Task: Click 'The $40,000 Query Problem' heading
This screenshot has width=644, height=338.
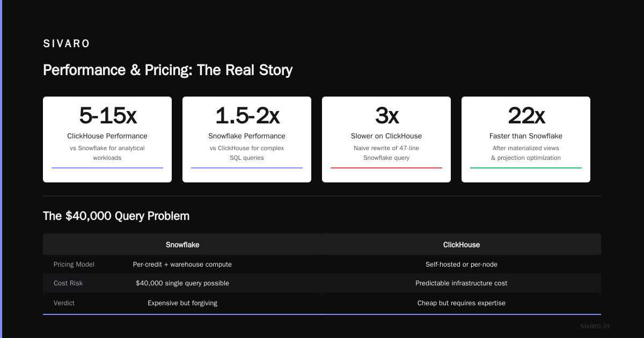Action: point(116,216)
